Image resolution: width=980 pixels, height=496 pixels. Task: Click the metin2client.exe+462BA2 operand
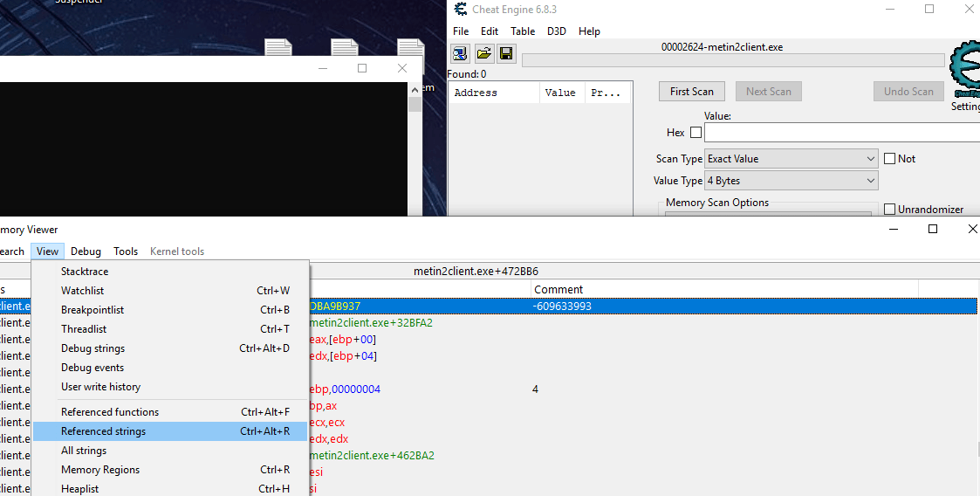click(x=372, y=455)
